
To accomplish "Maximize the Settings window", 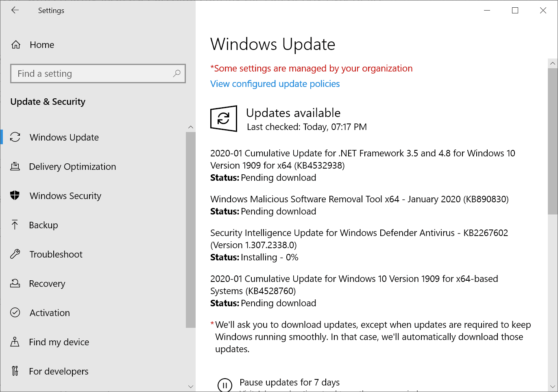I will click(x=515, y=11).
